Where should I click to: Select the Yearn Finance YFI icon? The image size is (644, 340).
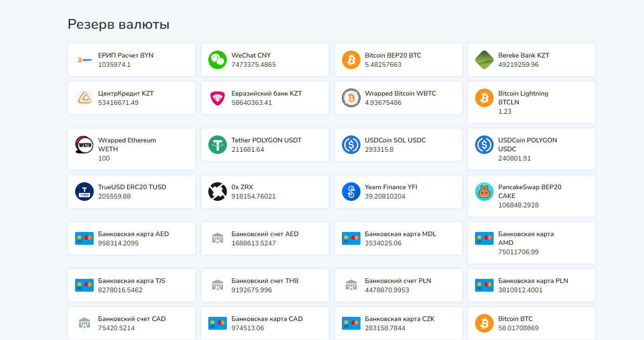(x=351, y=192)
